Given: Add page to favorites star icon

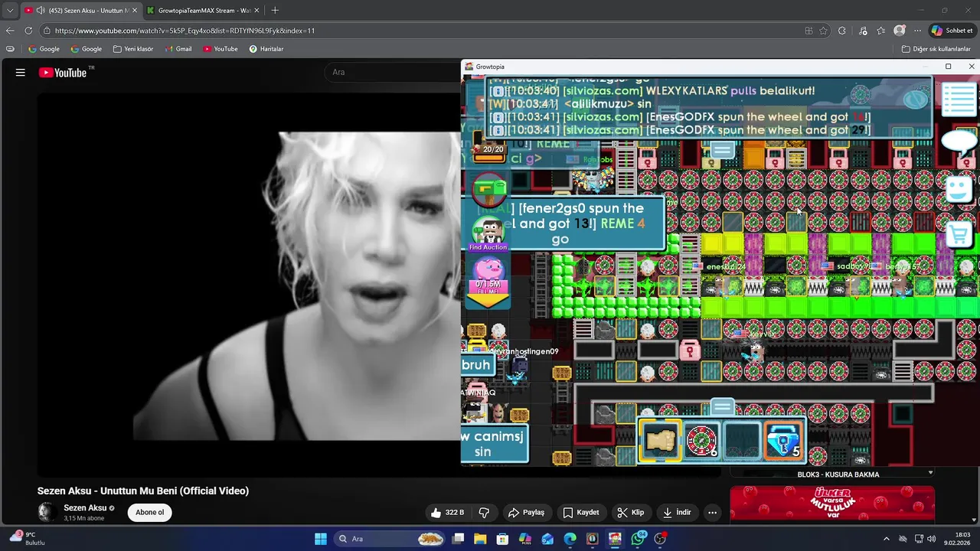Looking at the screenshot, I should (x=823, y=31).
